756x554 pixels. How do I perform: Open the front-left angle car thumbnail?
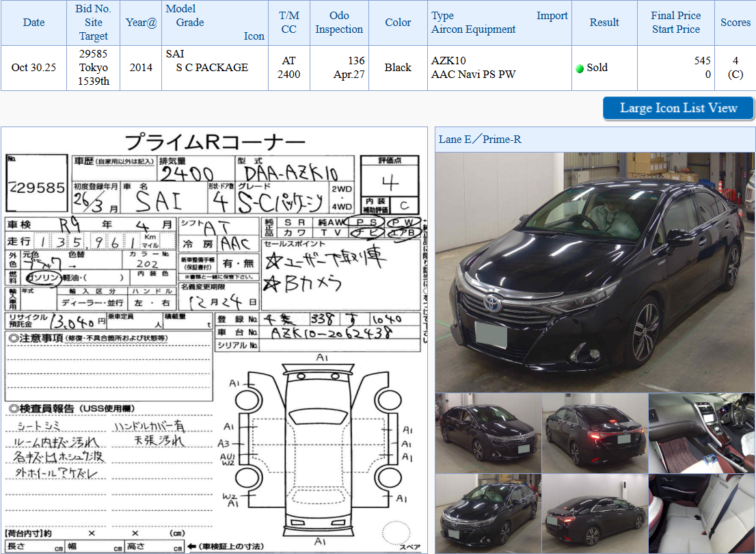coord(488,433)
